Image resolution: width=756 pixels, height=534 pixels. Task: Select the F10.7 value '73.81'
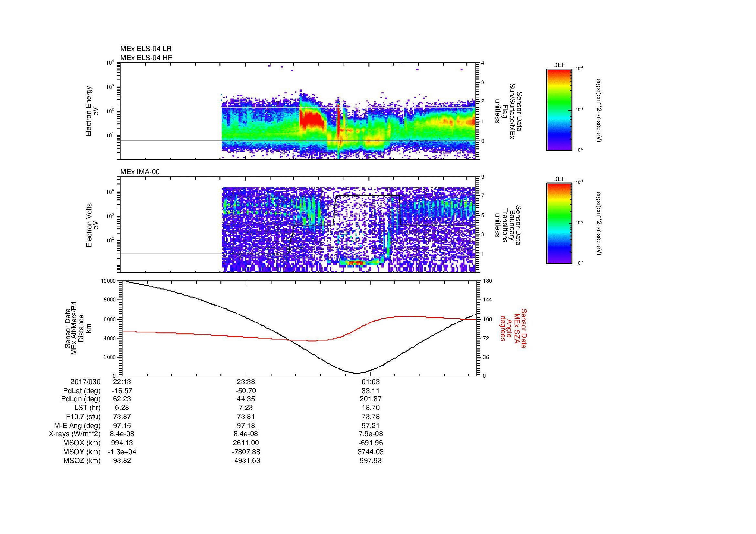(x=246, y=416)
